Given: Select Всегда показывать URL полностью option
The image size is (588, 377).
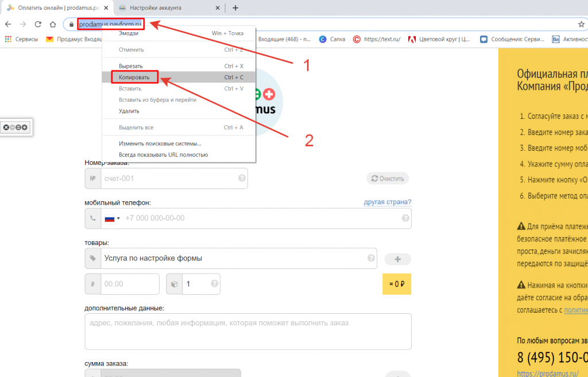Looking at the screenshot, I should point(163,155).
